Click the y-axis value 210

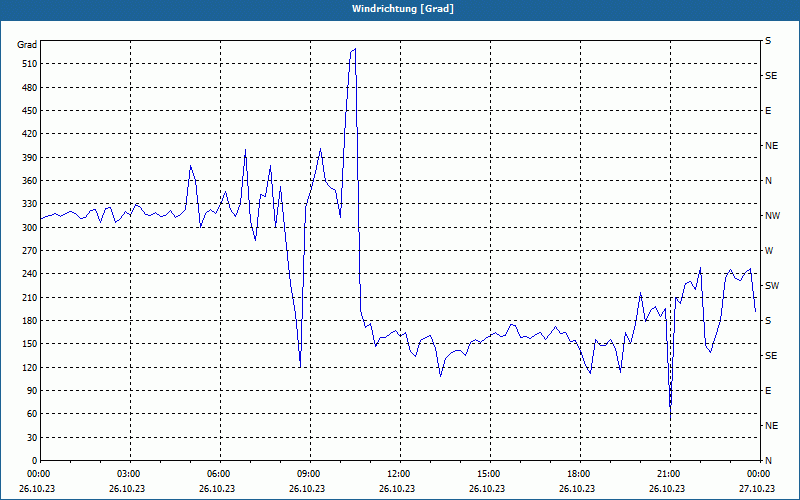click(29, 297)
